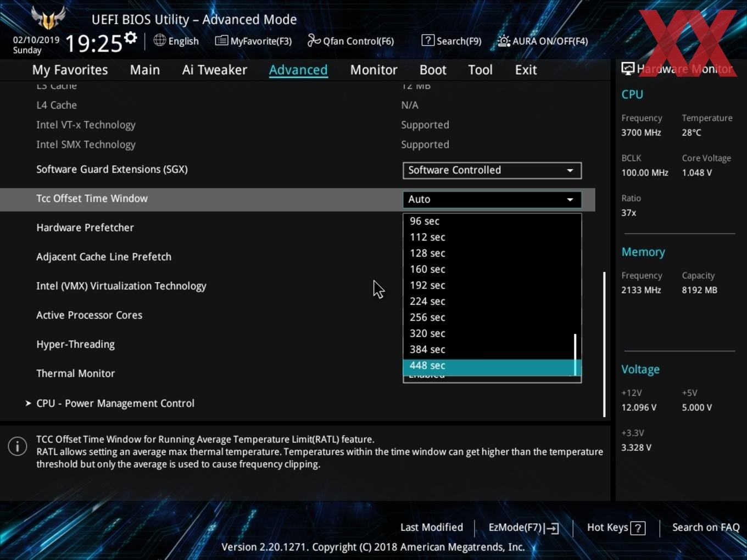
Task: Click the TUF logo emblem
Action: [48, 17]
